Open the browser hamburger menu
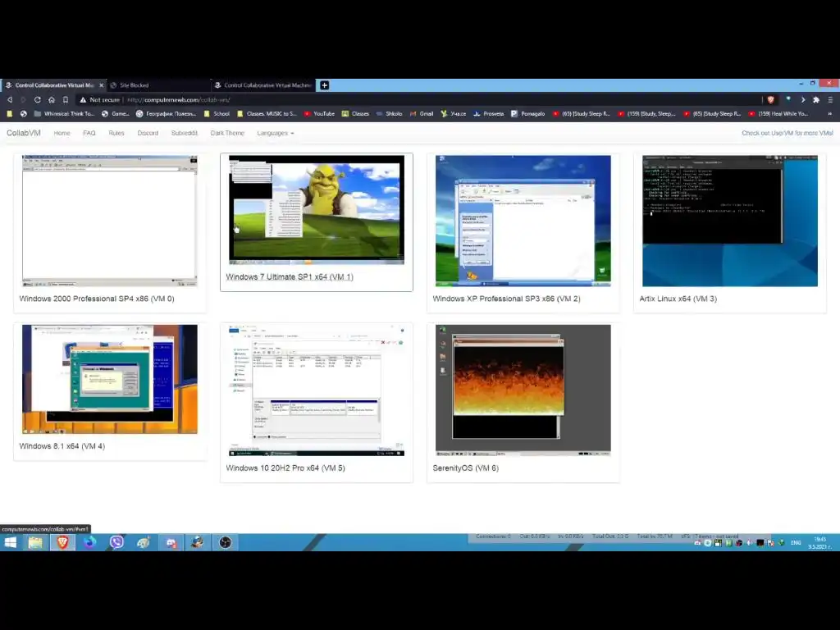840x630 pixels. [x=830, y=99]
